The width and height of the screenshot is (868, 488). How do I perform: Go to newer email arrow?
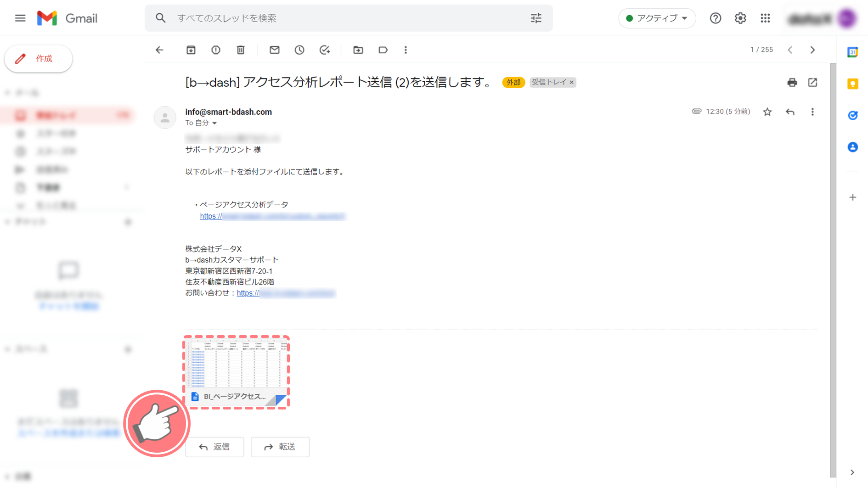tap(790, 50)
